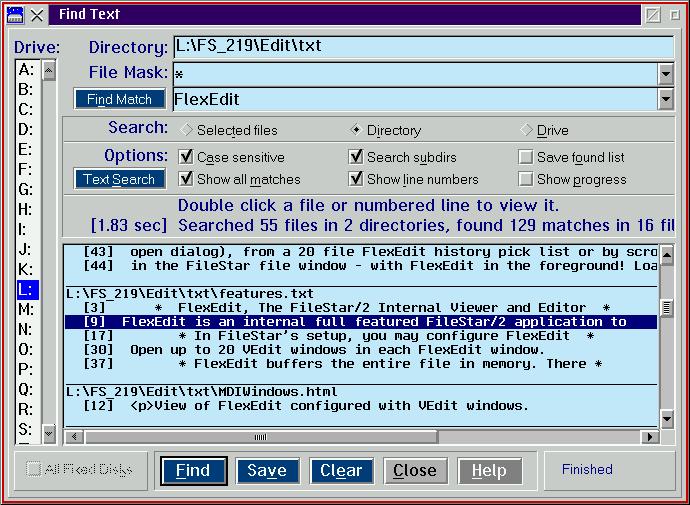Click the drive list up arrow
The height and width of the screenshot is (505, 690).
click(49, 70)
